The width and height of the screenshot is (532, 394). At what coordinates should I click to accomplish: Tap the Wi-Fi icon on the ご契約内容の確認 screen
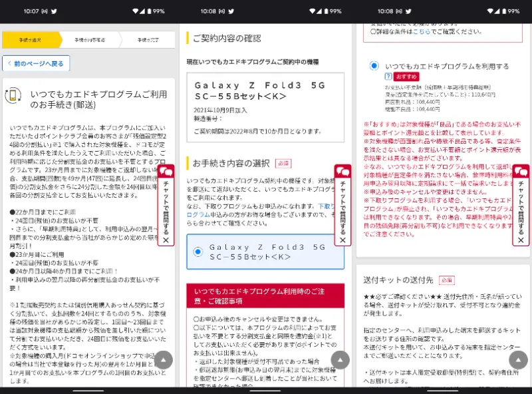(x=313, y=11)
